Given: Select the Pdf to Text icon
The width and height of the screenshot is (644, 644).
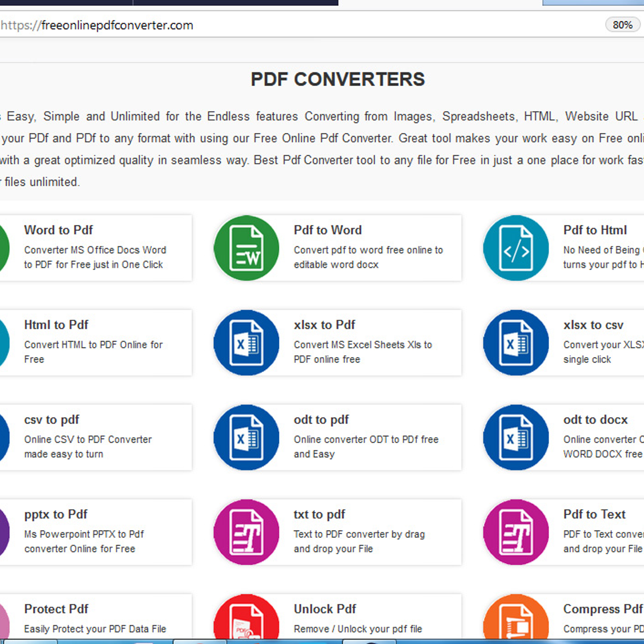Looking at the screenshot, I should pos(516,532).
